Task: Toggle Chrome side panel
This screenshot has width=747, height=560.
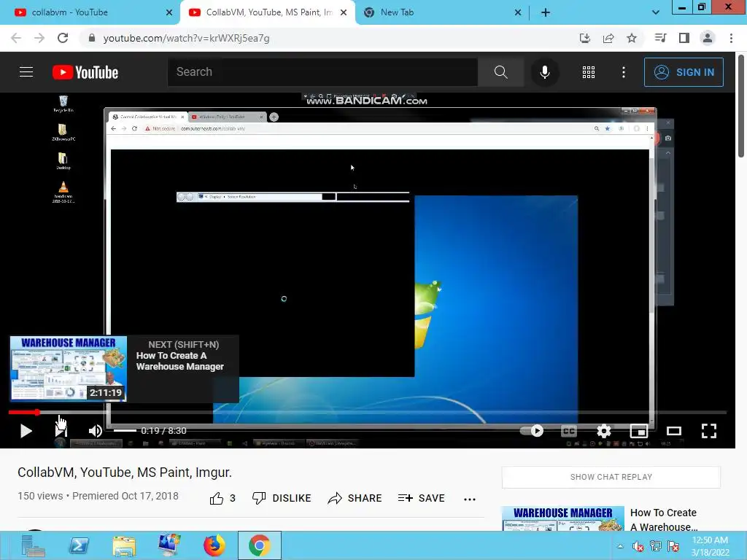Action: pyautogui.click(x=684, y=38)
